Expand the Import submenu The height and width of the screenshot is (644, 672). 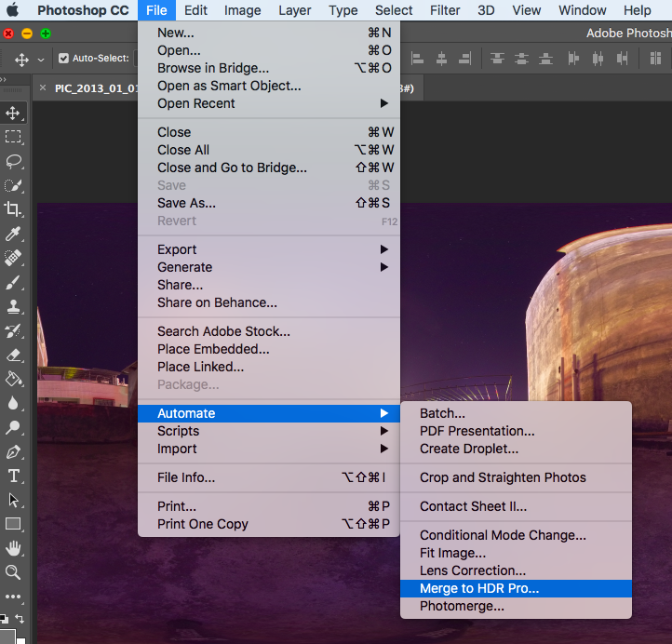coord(269,449)
